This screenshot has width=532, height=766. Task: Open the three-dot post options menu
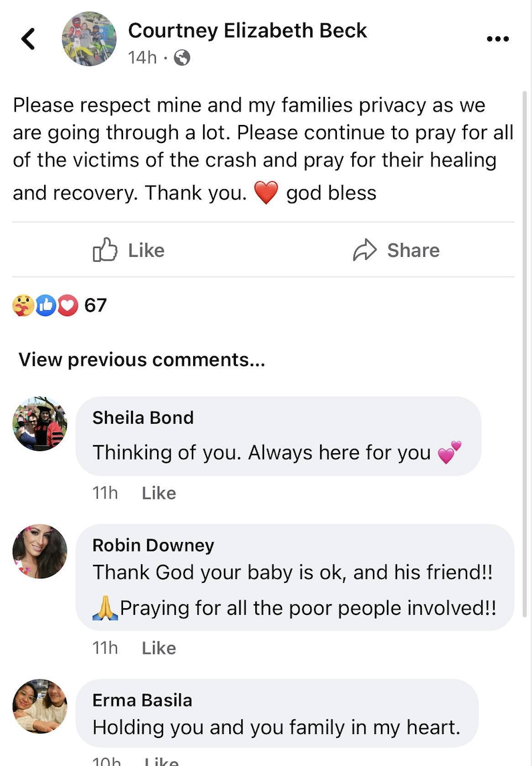498,39
